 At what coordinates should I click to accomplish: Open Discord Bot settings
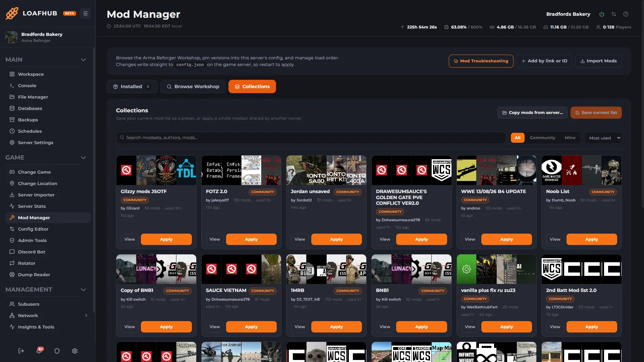(48, 252)
